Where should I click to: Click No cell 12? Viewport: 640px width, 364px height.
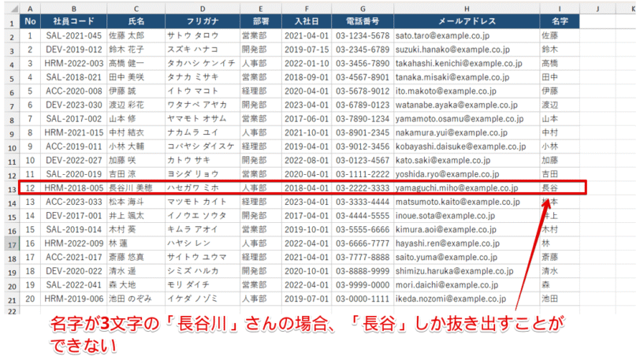point(30,188)
